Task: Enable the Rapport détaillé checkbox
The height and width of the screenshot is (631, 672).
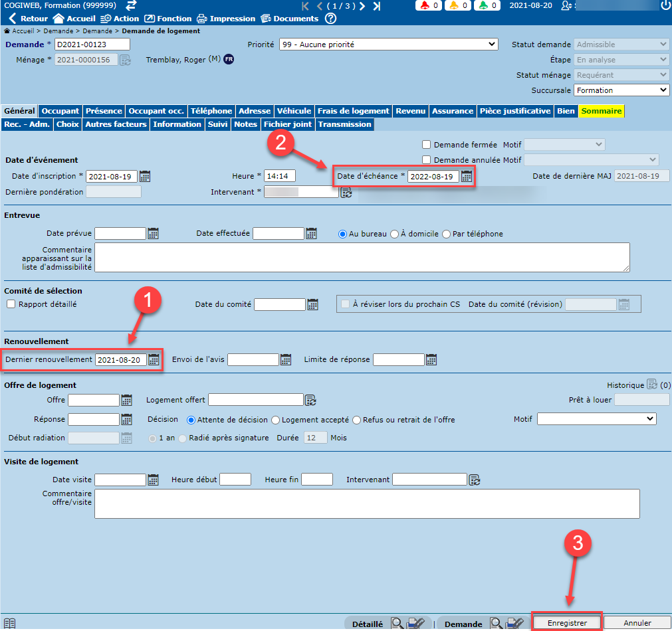Action: click(x=11, y=304)
